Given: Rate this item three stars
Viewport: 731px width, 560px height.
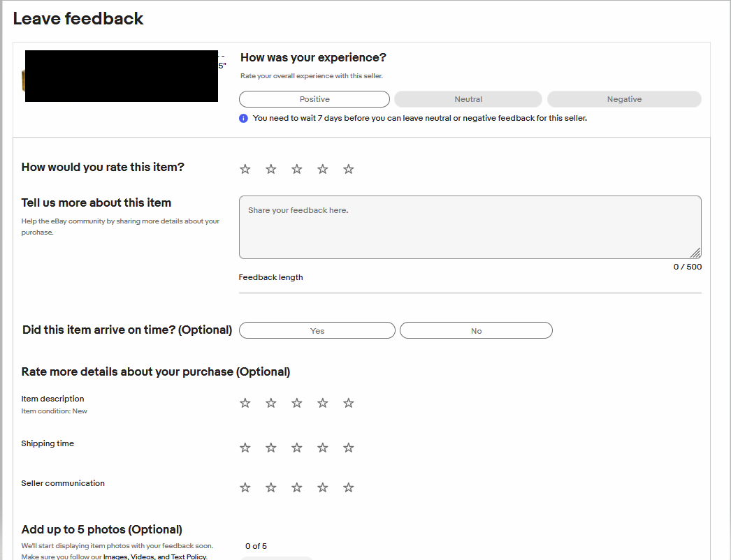Looking at the screenshot, I should (x=297, y=169).
